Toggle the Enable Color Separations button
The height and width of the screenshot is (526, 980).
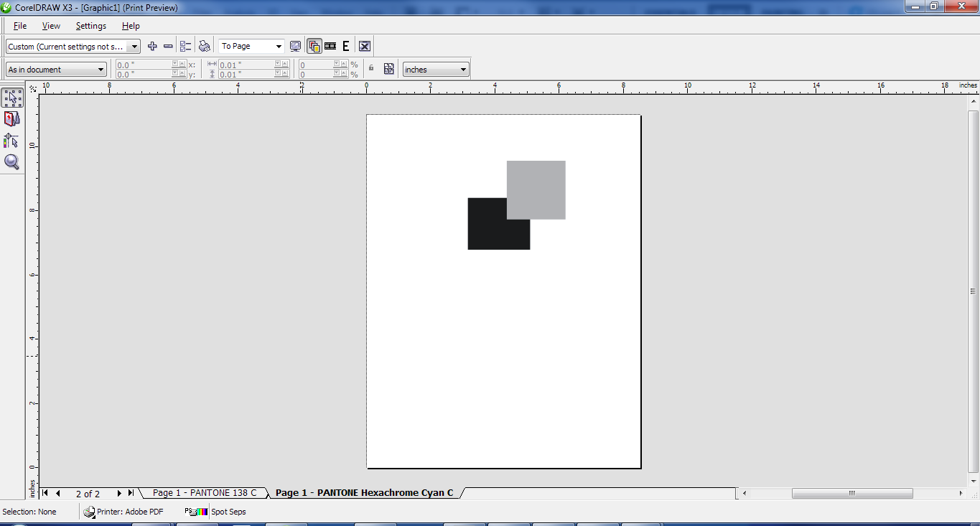[314, 46]
